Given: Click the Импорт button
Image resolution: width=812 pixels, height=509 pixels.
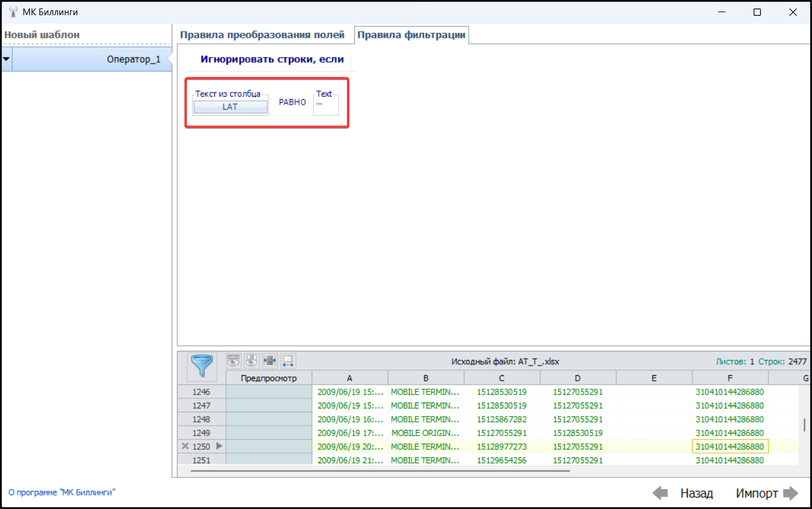Looking at the screenshot, I should click(x=757, y=493).
